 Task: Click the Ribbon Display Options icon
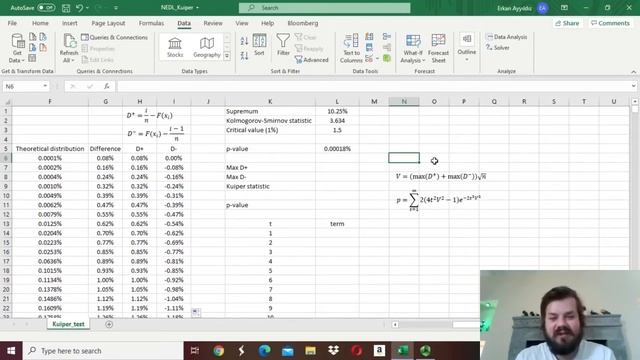pos(564,8)
